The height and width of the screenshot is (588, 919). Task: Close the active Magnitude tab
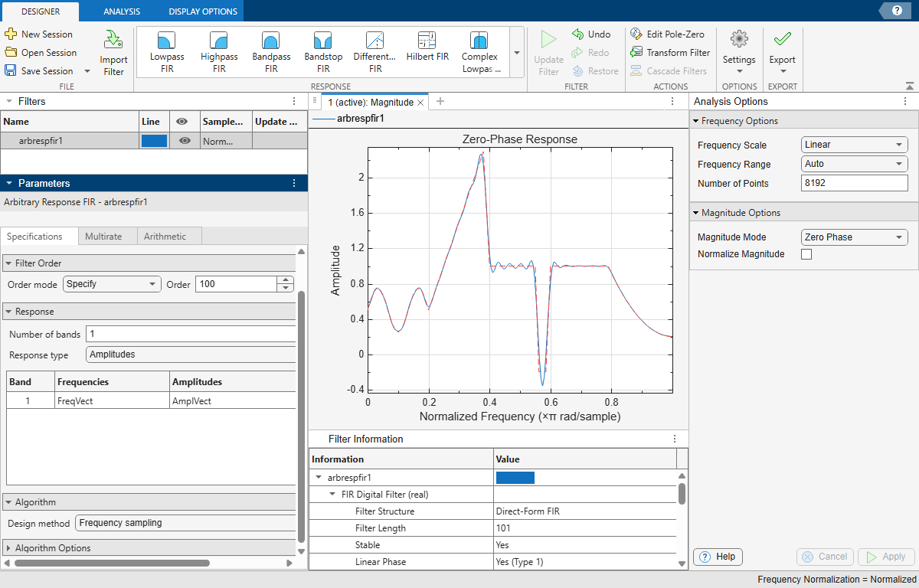420,103
